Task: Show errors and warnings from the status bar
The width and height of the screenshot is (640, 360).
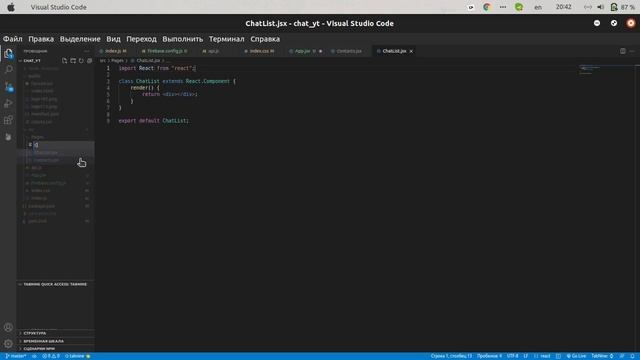Action: pos(51,356)
